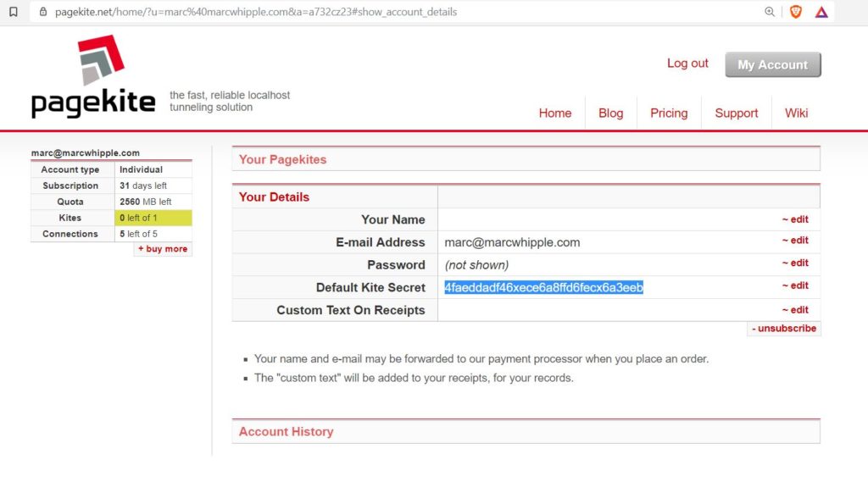The height and width of the screenshot is (493, 868).
Task: Click the Individual account type value
Action: point(142,169)
